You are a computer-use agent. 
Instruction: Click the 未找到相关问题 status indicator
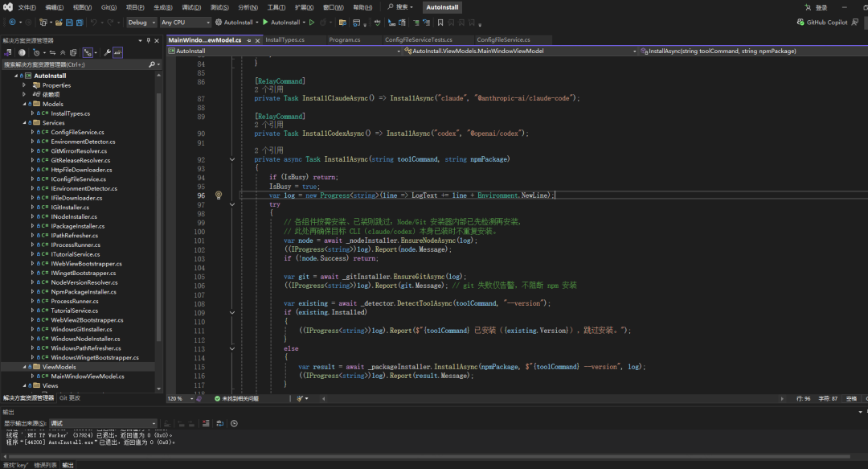coord(236,398)
